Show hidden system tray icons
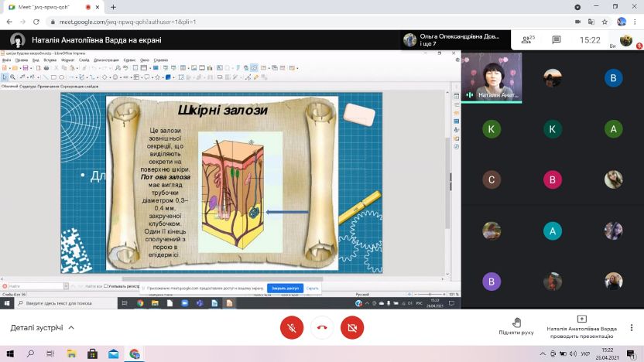Screen dimensions: 644x362 (x=543, y=353)
